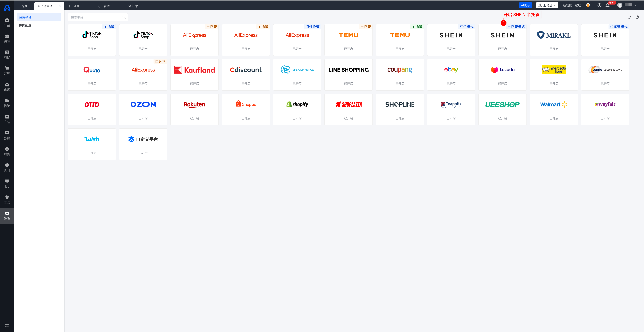The height and width of the screenshot is (332, 644).
Task: Open the TikTok Shop 全托管 card
Action: point(92,40)
